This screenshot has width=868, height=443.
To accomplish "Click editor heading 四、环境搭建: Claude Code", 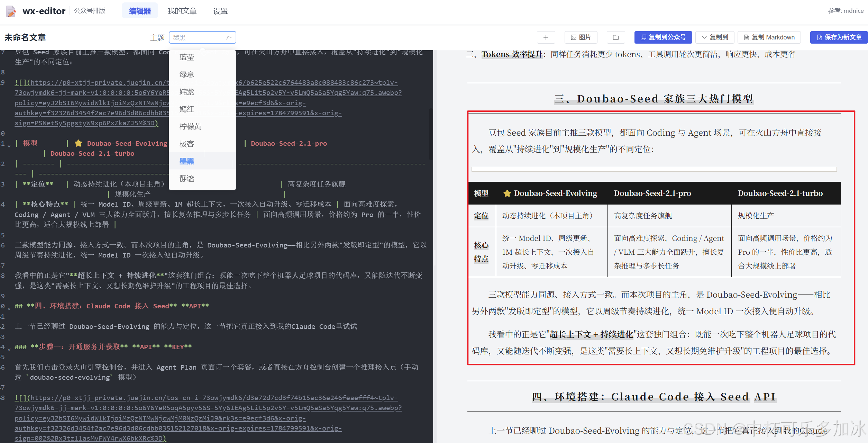I will (112, 306).
